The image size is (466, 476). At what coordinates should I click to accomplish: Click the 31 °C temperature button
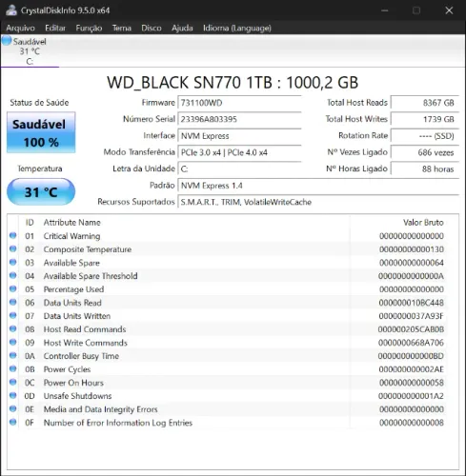pos(41,191)
